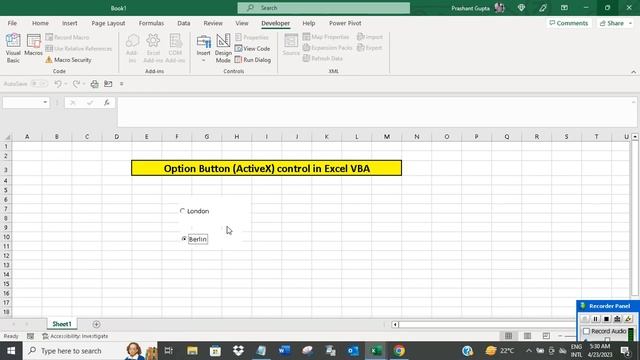Open the File menu
The image size is (640, 360).
point(12,23)
